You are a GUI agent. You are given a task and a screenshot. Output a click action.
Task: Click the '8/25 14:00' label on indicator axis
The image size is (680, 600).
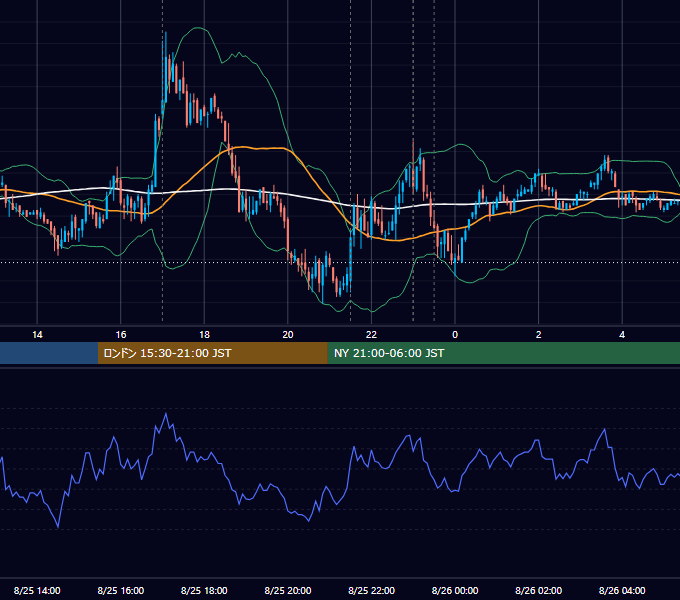pyautogui.click(x=37, y=590)
